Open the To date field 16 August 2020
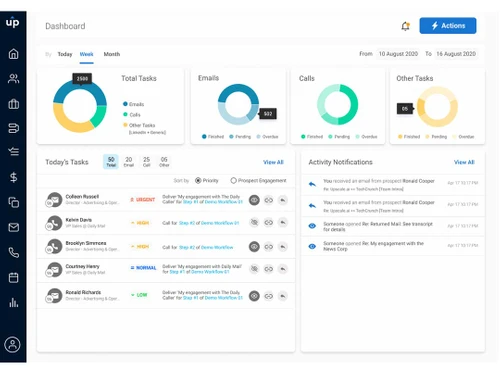The image size is (500, 375). [x=456, y=54]
